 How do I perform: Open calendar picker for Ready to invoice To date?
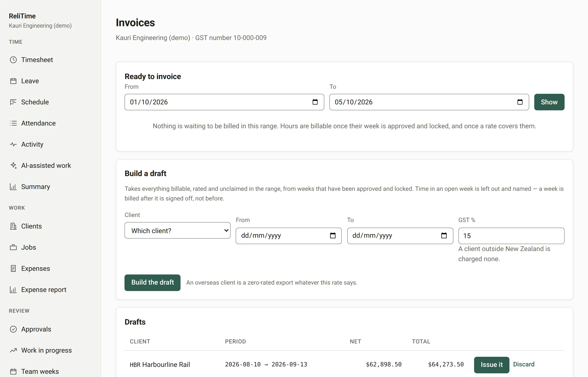pos(520,102)
